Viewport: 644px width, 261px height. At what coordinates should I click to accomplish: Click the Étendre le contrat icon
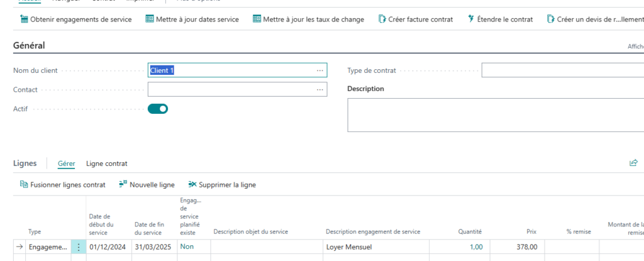click(x=471, y=19)
